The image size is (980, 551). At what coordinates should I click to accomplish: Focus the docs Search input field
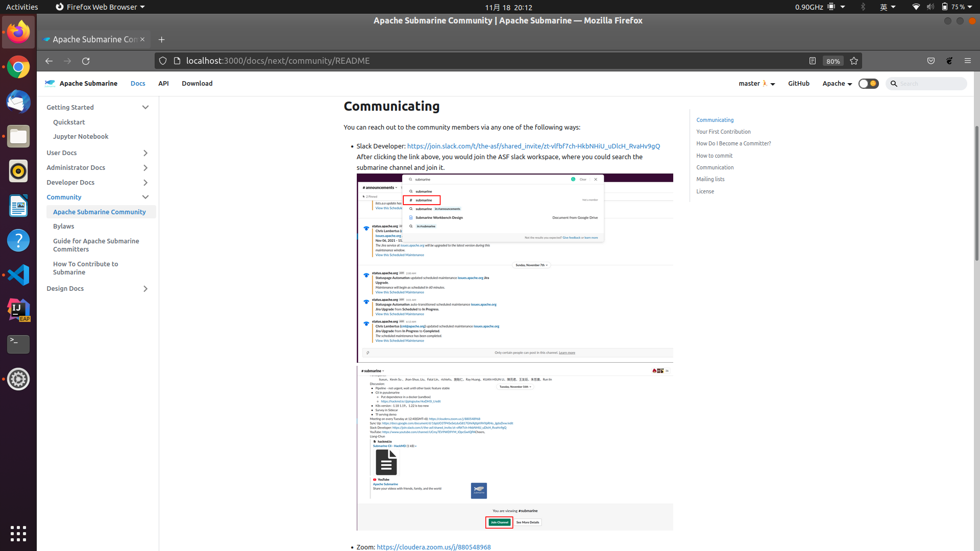[930, 84]
